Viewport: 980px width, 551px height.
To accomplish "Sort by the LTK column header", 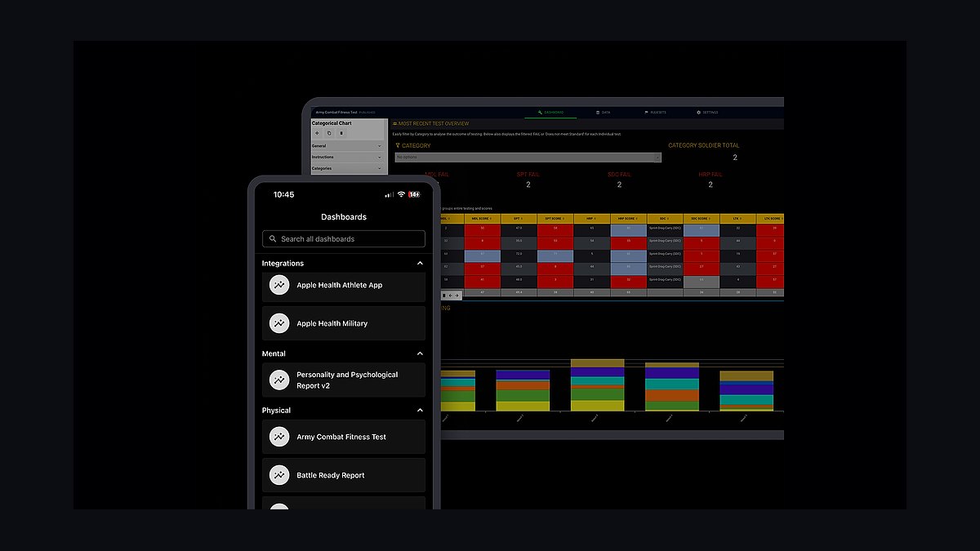I will pos(738,219).
